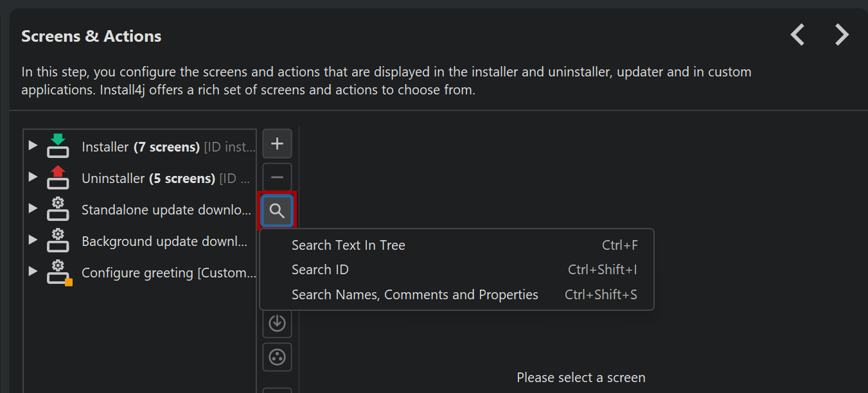Expand the Configure greeting node

33,271
